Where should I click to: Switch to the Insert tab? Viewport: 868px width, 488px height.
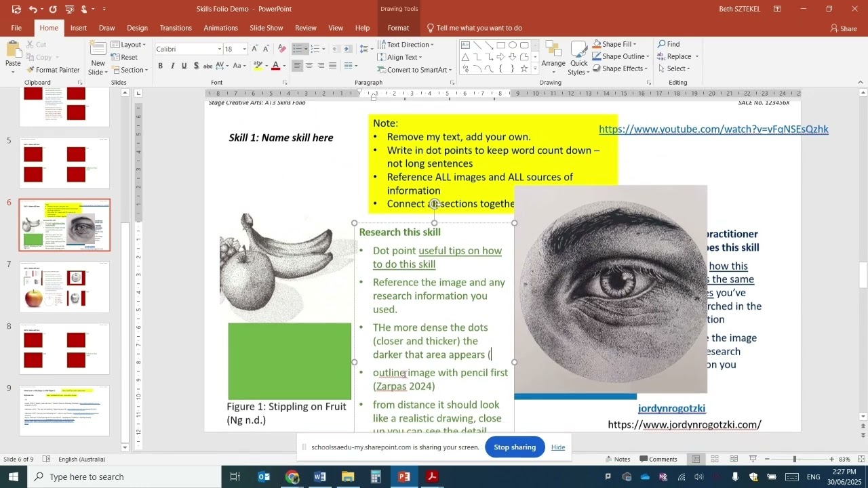pyautogui.click(x=79, y=28)
